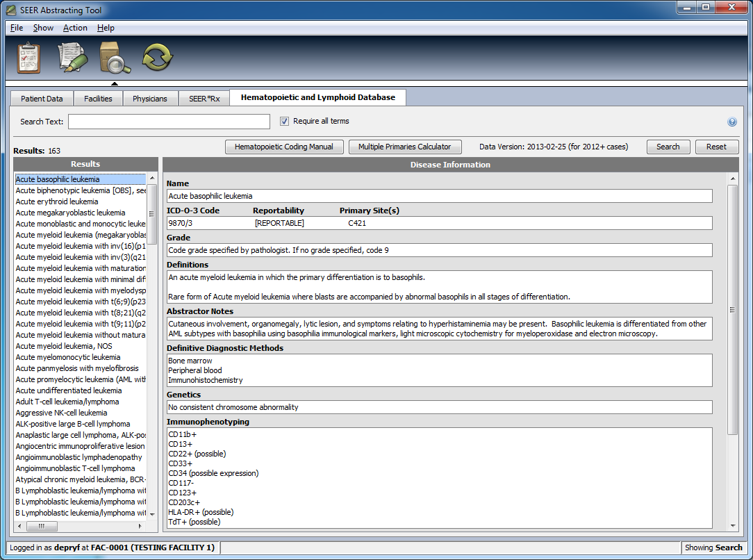753x560 pixels.
Task: Select ALK-positive large B-cell lymphoma result
Action: coord(80,424)
